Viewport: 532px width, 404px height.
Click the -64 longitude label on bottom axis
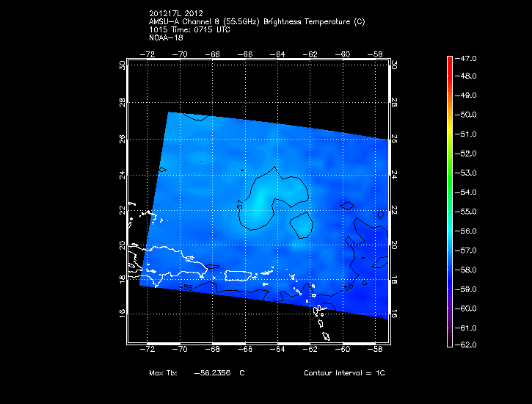[277, 349]
